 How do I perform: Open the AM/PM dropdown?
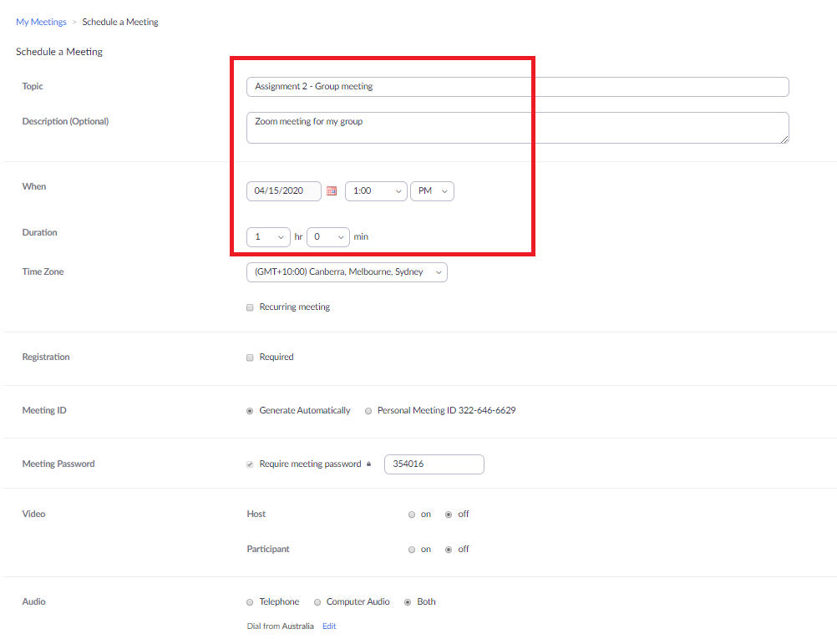pyautogui.click(x=433, y=191)
